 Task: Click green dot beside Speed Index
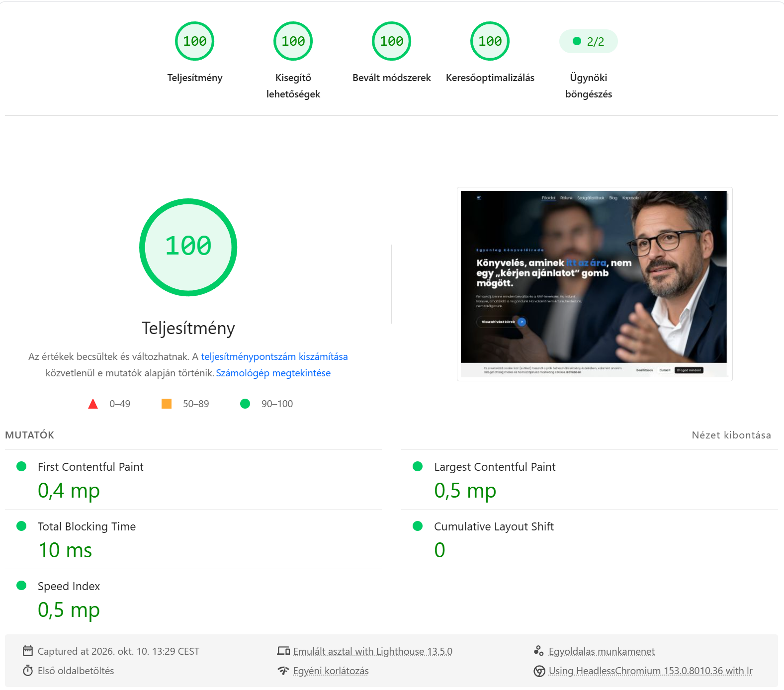tap(21, 586)
